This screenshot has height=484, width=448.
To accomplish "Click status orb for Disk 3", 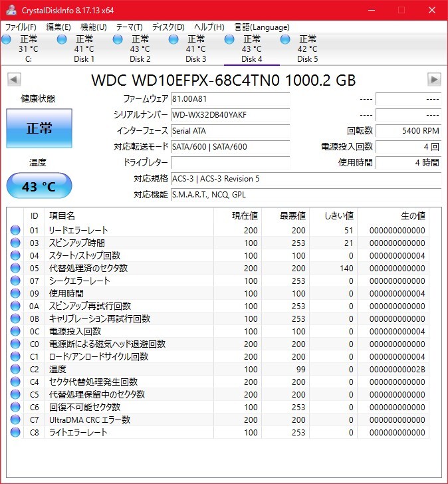I will tap(173, 39).
